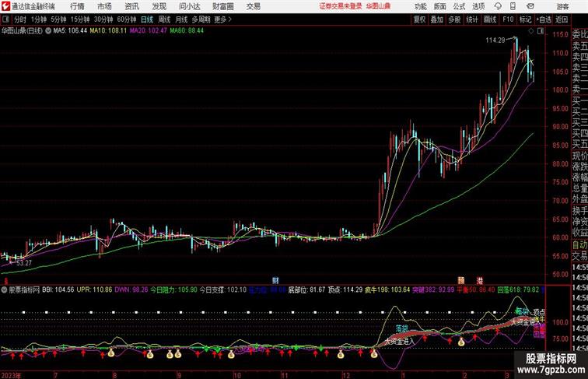
Task: Switch to the 分时 period tab
Action: pyautogui.click(x=20, y=19)
